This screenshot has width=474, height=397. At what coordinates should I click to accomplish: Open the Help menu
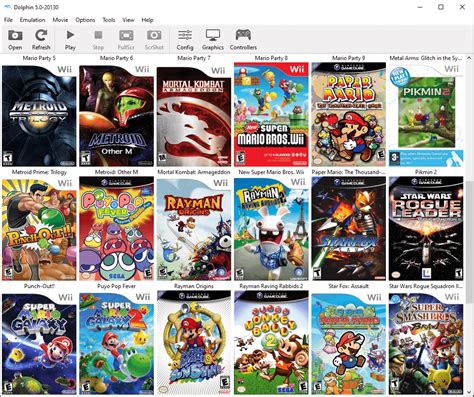coord(147,20)
